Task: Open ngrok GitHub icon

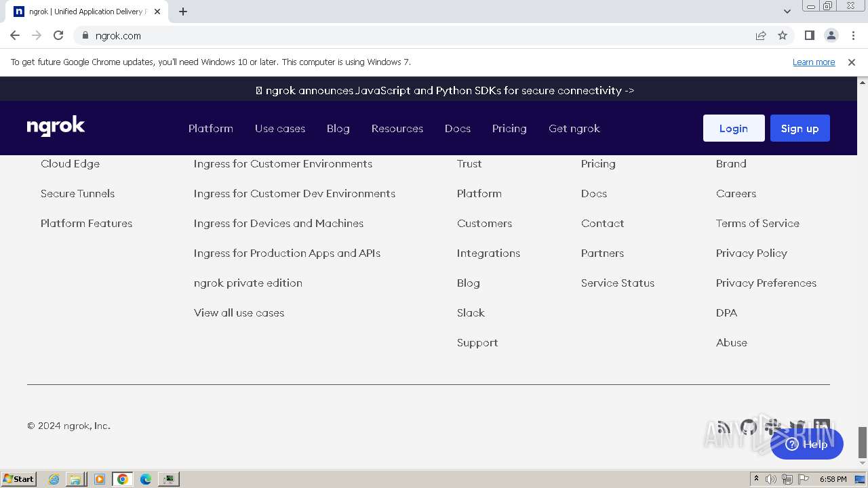Action: click(749, 427)
